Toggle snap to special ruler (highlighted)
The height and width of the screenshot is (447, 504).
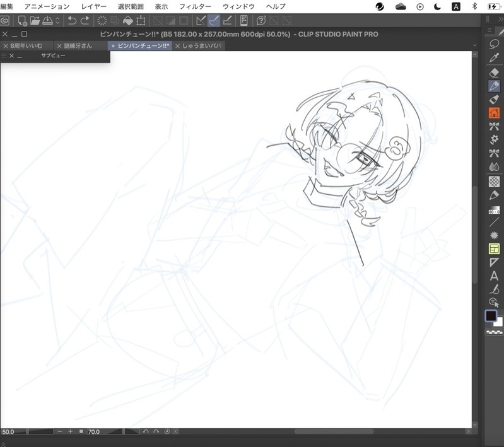[x=214, y=21]
